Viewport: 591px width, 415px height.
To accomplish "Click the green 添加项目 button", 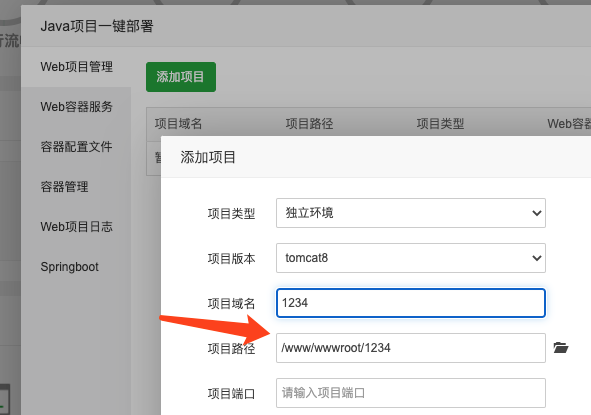I will click(x=181, y=77).
